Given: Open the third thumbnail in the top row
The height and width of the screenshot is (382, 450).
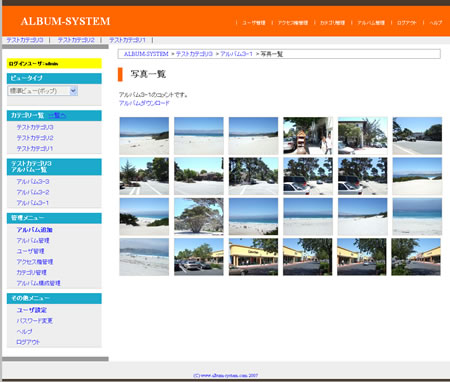Looking at the screenshot, I should tap(253, 136).
